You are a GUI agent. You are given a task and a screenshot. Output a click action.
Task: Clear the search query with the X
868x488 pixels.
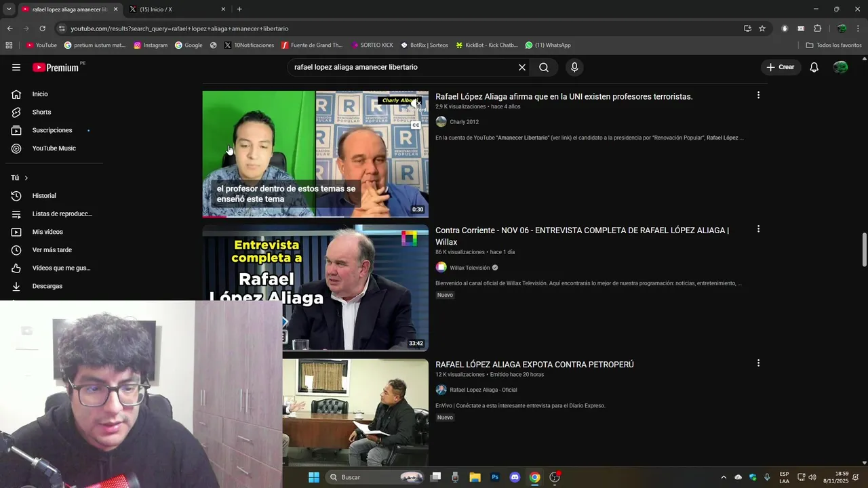click(522, 67)
